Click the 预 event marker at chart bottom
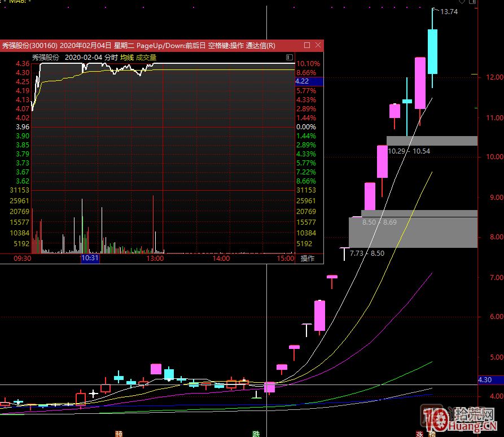Viewport: 504px width, 437px height. point(119,433)
